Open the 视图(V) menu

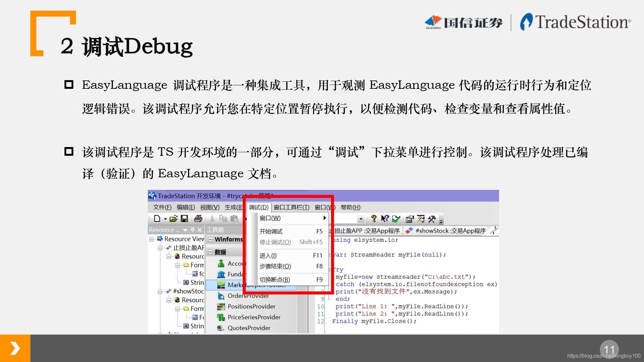click(210, 208)
